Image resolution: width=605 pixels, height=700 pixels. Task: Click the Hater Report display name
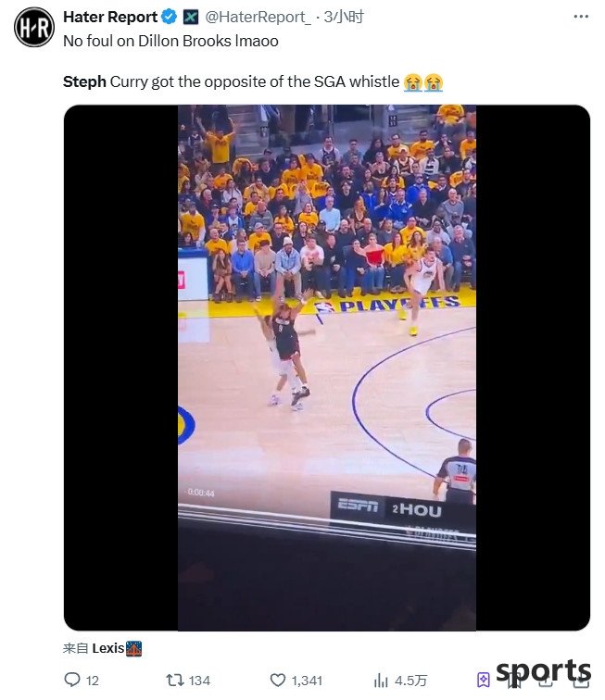click(110, 17)
